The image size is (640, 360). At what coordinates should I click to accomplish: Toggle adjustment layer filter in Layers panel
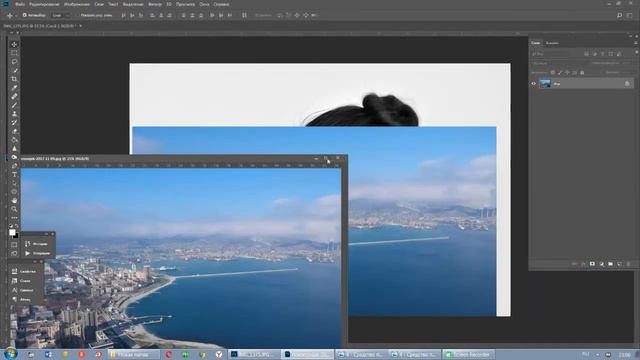(x=594, y=53)
